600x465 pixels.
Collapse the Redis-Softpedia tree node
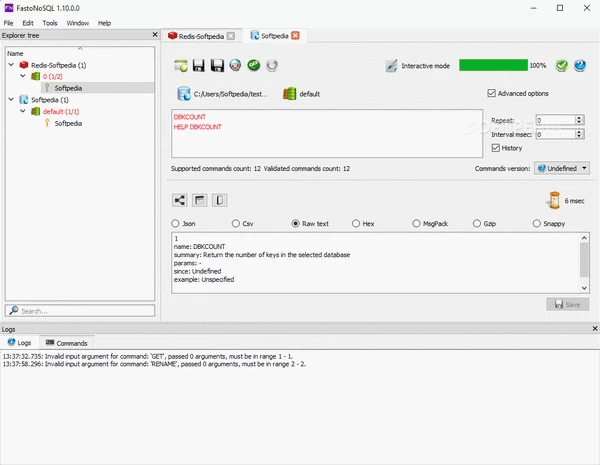pyautogui.click(x=9, y=64)
